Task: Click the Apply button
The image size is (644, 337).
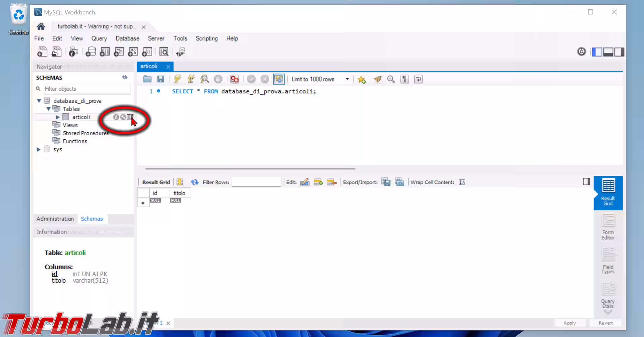Action: [570, 323]
